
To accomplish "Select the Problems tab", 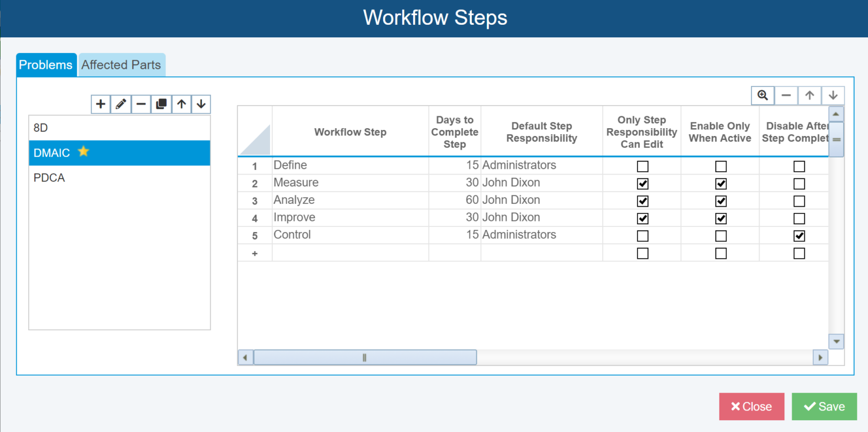I will [x=46, y=64].
